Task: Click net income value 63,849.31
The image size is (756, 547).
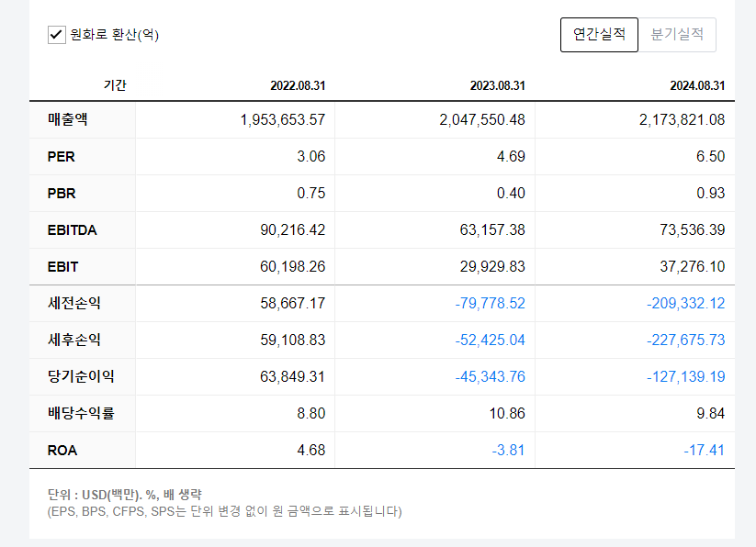Action: 293,376
